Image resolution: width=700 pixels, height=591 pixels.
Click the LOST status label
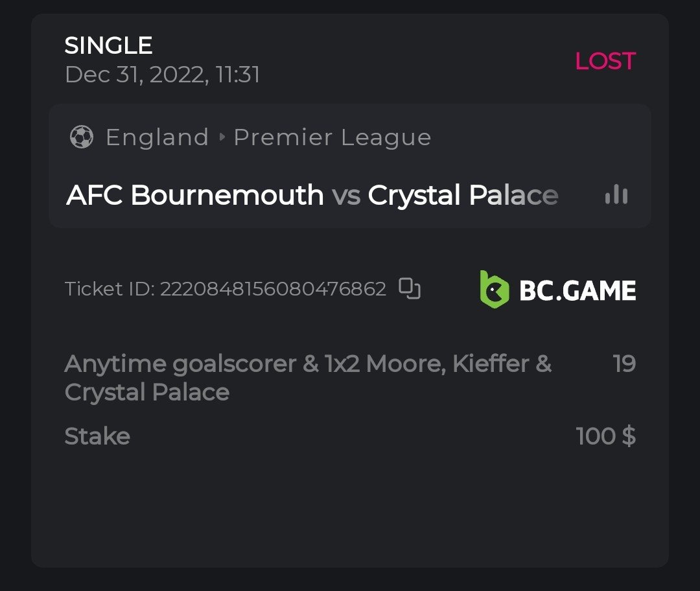coord(605,61)
